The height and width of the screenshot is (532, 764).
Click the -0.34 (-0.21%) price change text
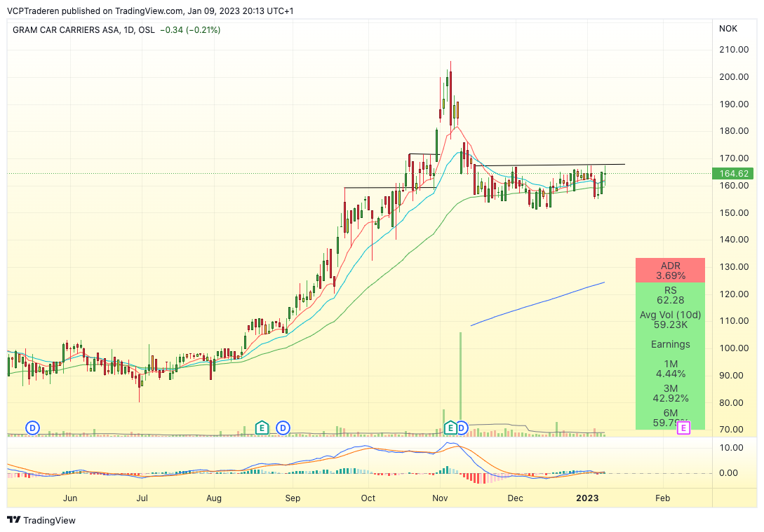click(x=191, y=29)
